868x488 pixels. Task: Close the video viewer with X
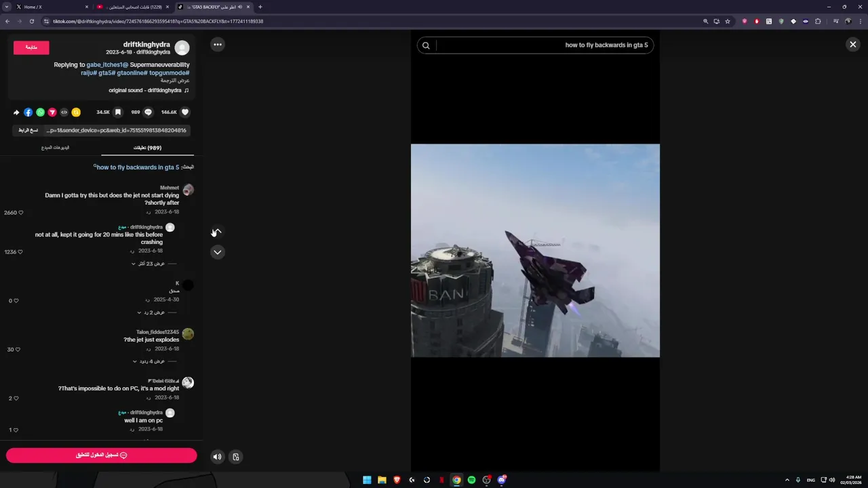[x=852, y=45]
